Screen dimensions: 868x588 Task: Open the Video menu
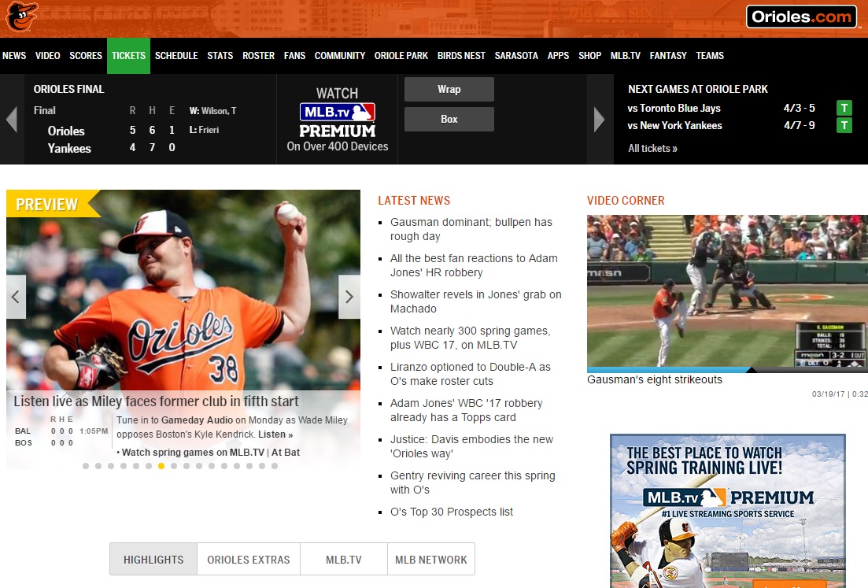47,55
